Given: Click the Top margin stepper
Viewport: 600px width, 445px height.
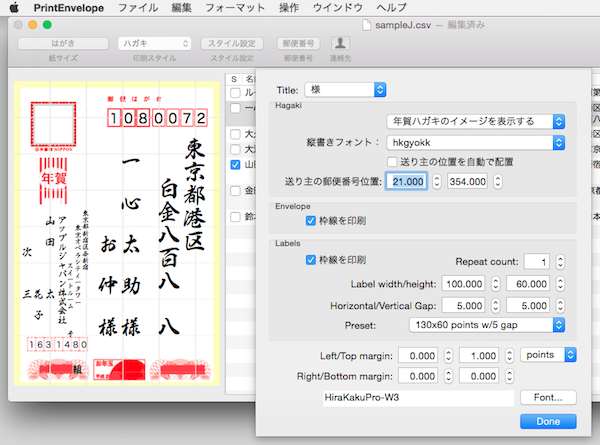Looking at the screenshot, I should (509, 356).
